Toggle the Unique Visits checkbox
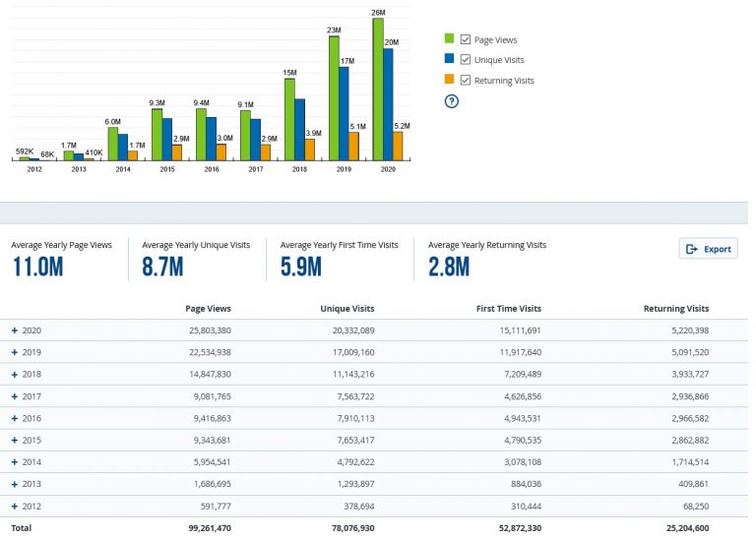This screenshot has width=756, height=539. [x=466, y=60]
